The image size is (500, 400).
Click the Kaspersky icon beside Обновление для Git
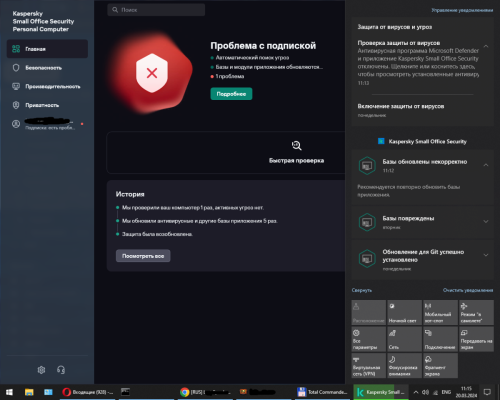pos(367,259)
